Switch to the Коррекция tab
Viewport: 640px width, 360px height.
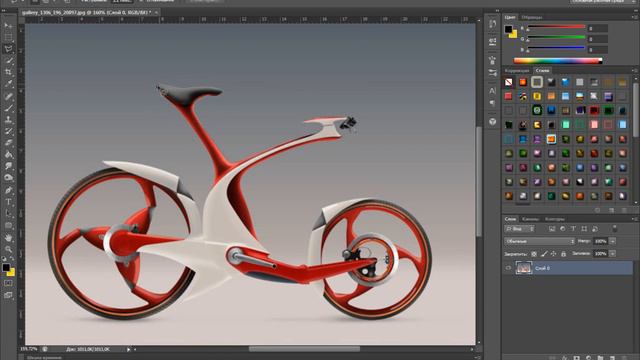click(517, 71)
